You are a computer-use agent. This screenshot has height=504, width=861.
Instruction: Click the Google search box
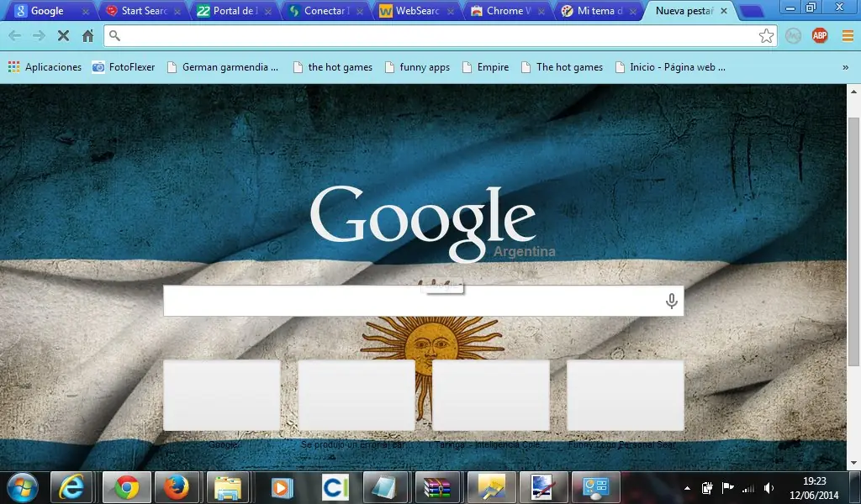click(423, 301)
